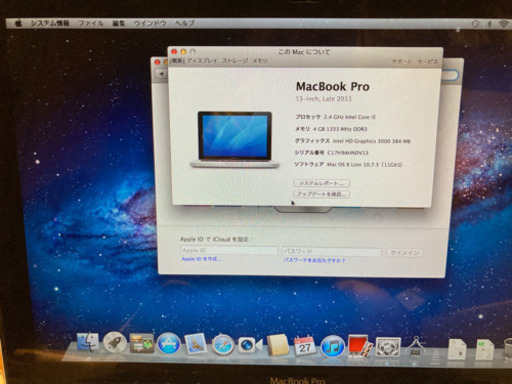This screenshot has height=384, width=512.
Task: Minimize the この Mac について window
Action: [183, 52]
